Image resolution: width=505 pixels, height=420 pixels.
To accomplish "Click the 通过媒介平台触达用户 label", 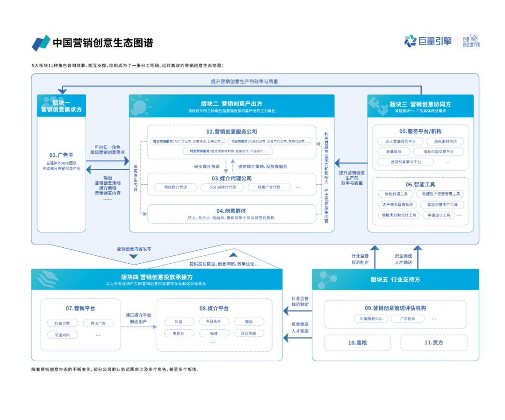I will (138, 318).
